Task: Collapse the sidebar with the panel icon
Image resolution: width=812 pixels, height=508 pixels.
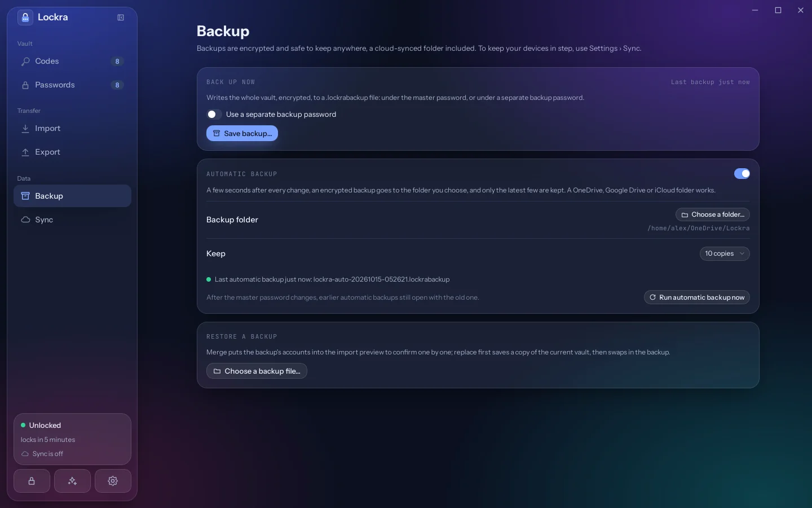Action: 121,17
